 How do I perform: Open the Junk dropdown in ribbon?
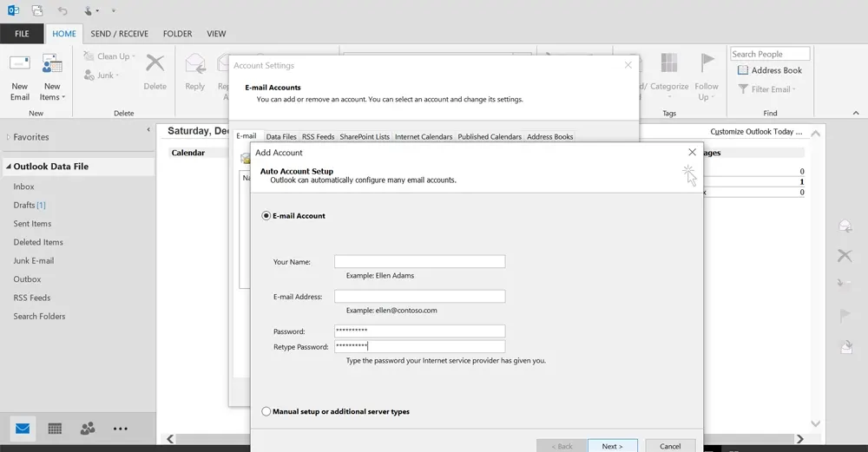(102, 75)
